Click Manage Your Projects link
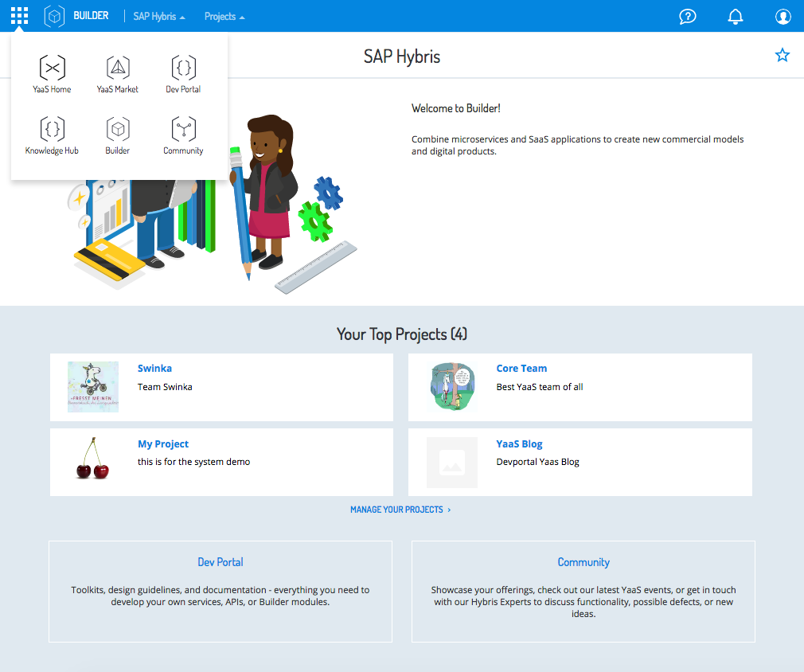804x672 pixels. pos(400,510)
